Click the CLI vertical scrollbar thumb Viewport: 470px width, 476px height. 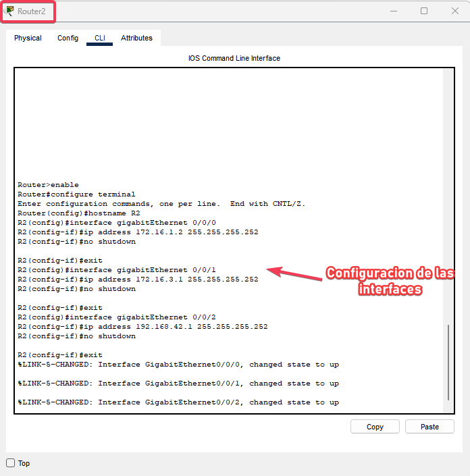point(448,363)
